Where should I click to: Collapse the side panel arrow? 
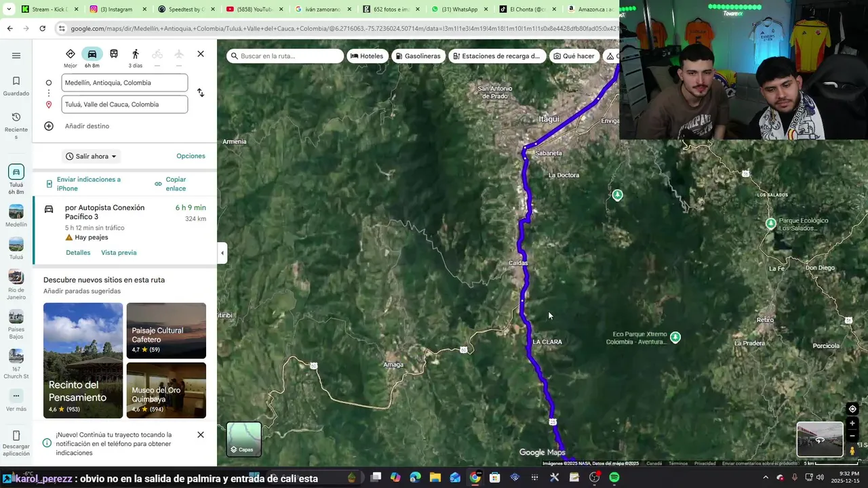[222, 253]
